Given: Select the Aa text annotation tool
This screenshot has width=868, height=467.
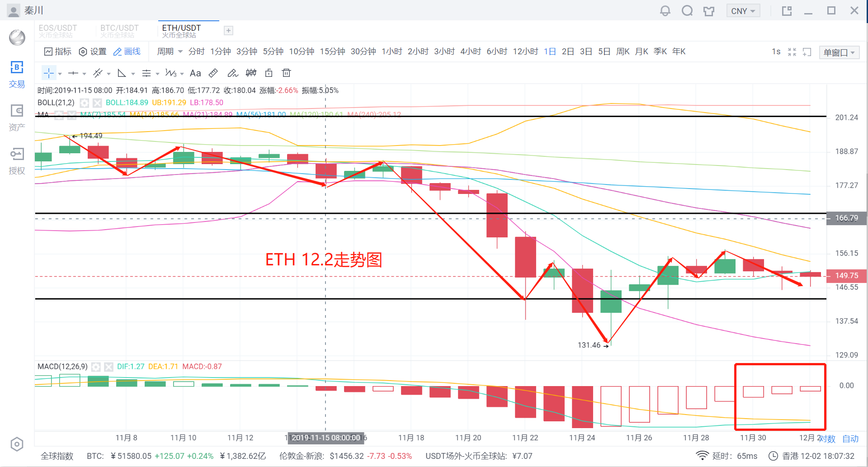Looking at the screenshot, I should pyautogui.click(x=195, y=73).
